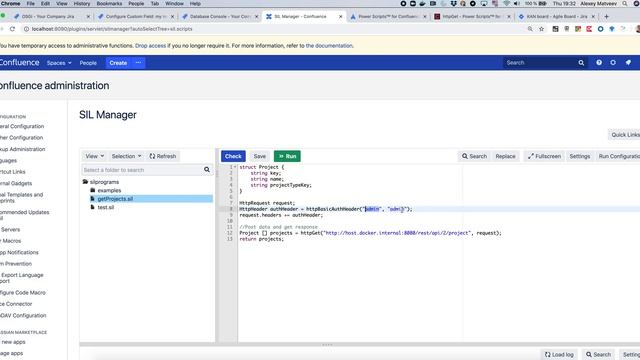Click the magnifier icon in folder search
Viewport: 640px width, 360px height.
click(207, 170)
